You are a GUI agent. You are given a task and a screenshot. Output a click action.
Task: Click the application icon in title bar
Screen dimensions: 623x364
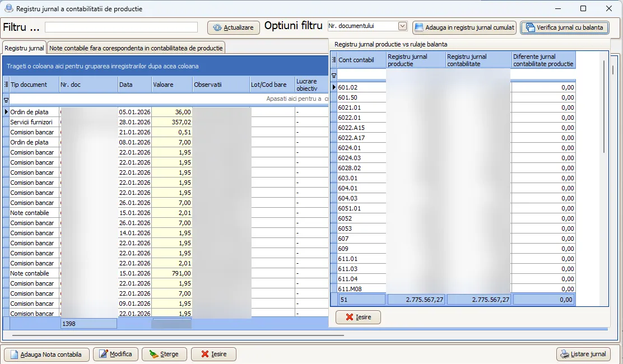click(x=8, y=8)
